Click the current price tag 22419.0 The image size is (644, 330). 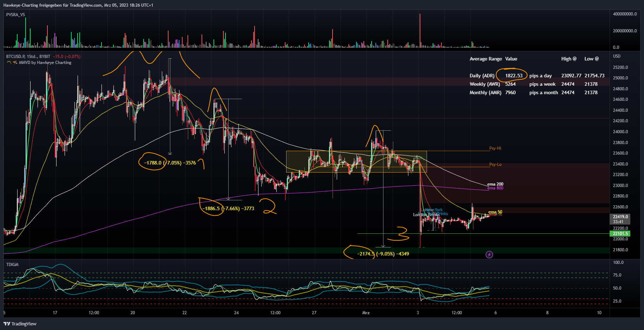pyautogui.click(x=620, y=219)
